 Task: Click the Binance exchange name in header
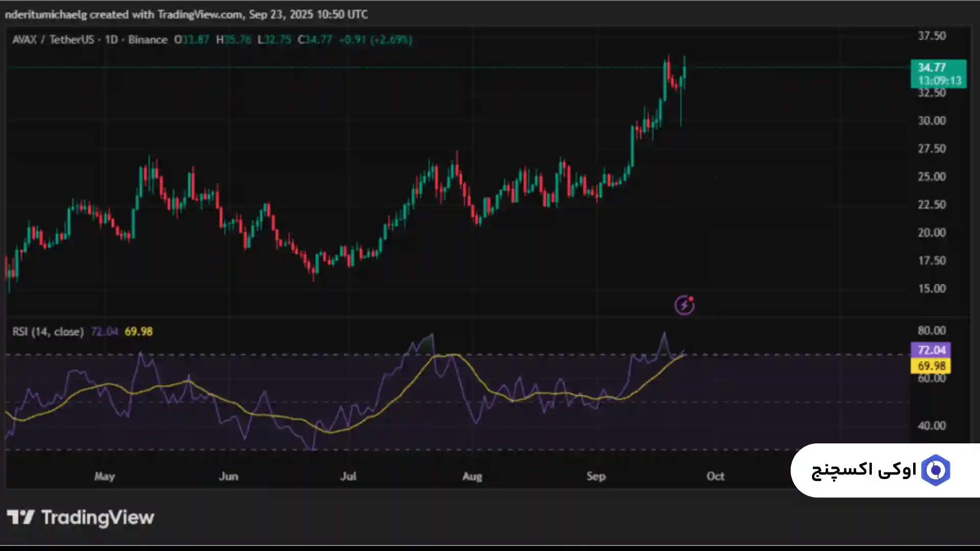click(148, 40)
